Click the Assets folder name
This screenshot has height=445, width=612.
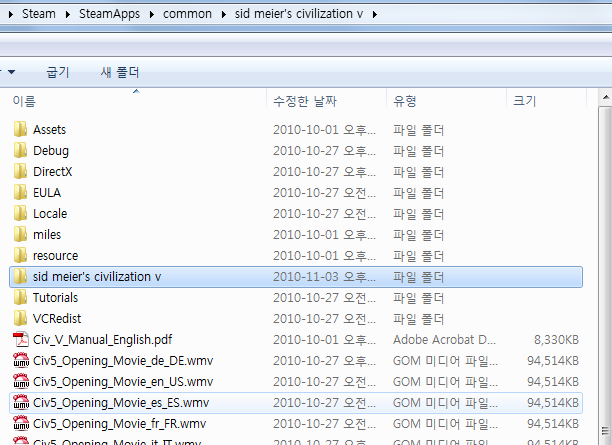pyautogui.click(x=50, y=130)
